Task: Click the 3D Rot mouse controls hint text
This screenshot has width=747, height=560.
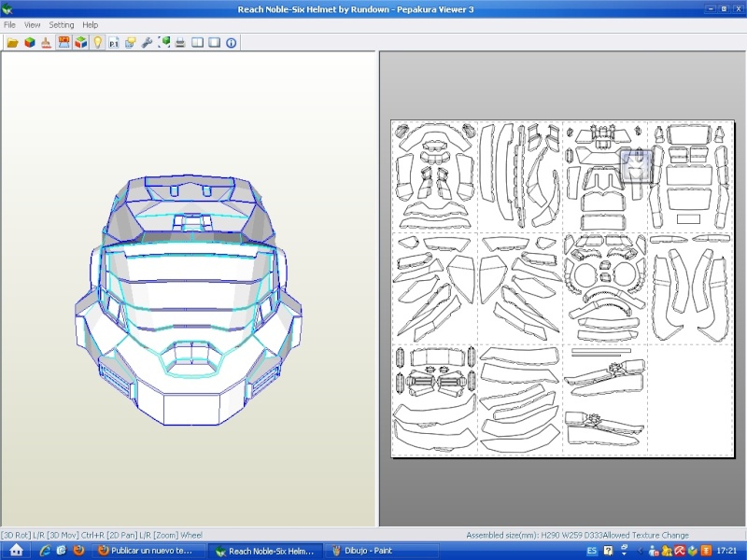Action: click(102, 535)
